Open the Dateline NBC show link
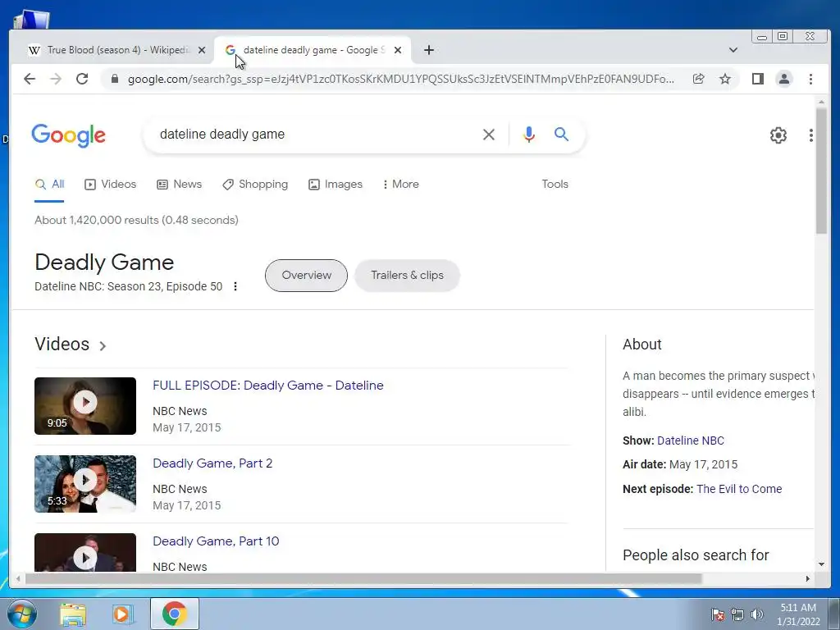The image size is (840, 630). point(691,441)
